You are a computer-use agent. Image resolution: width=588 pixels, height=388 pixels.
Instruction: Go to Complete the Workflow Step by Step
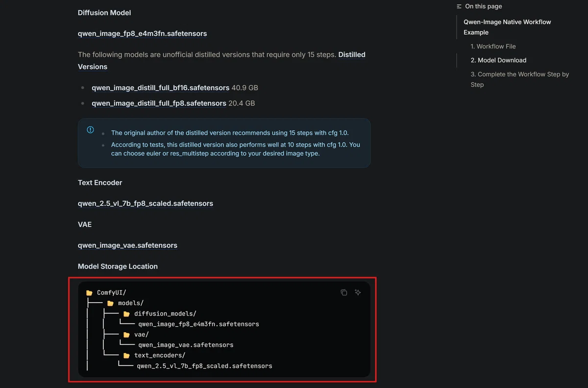519,79
